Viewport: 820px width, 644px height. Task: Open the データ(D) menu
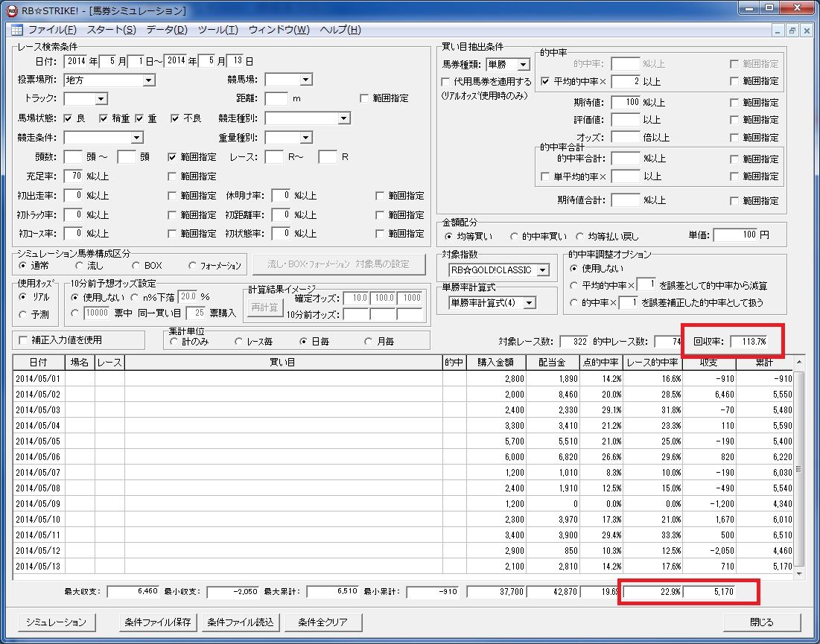[167, 30]
